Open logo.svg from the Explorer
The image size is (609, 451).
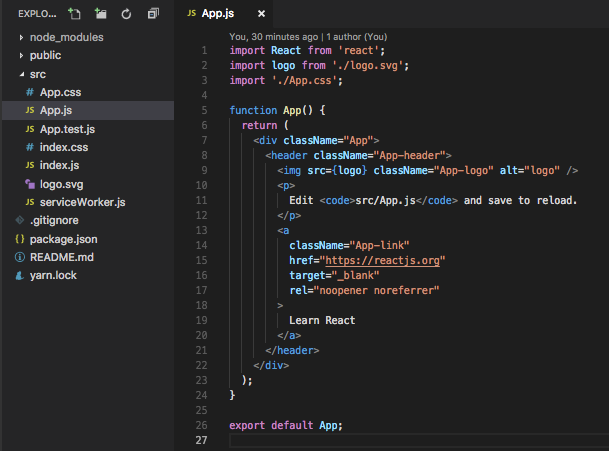click(88, 184)
